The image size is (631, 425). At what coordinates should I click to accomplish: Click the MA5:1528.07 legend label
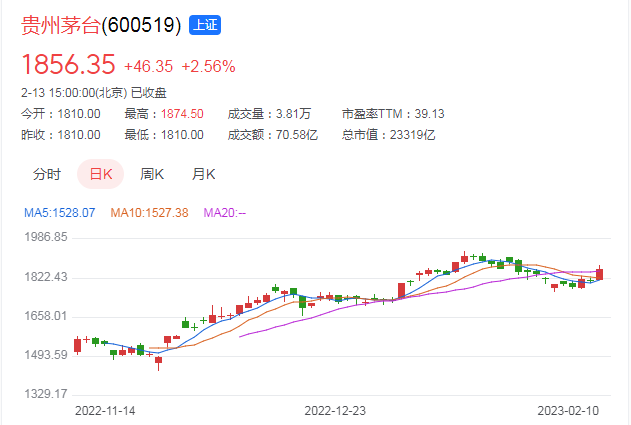(x=60, y=212)
